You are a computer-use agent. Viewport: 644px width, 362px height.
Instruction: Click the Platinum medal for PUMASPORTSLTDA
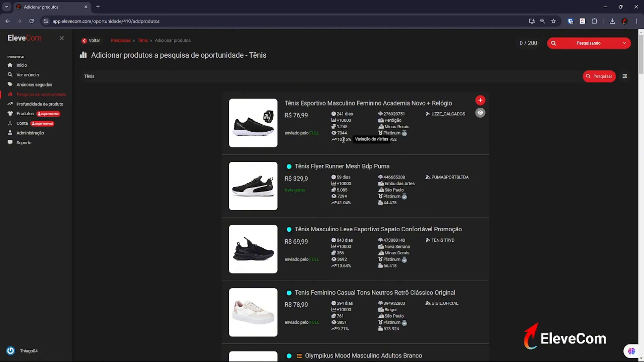pos(405,197)
